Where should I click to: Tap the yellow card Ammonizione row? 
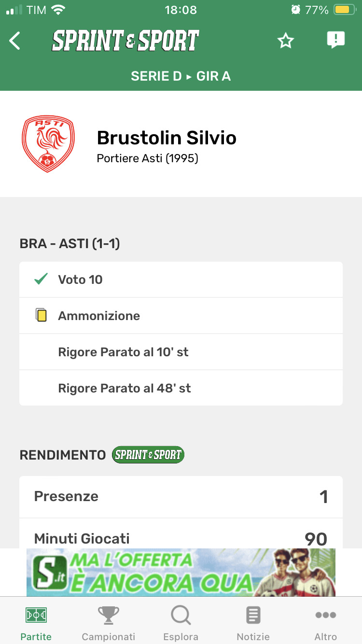coord(181,316)
